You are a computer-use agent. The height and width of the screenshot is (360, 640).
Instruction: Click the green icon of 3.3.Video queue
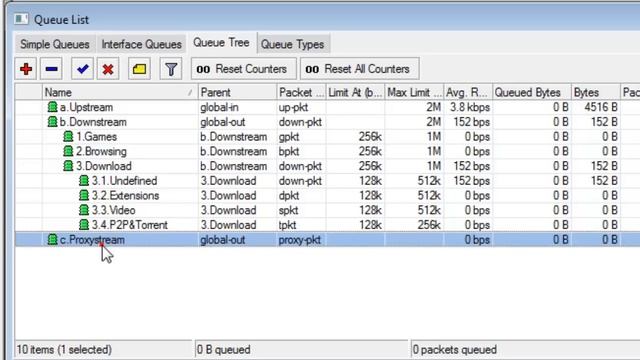coord(84,210)
